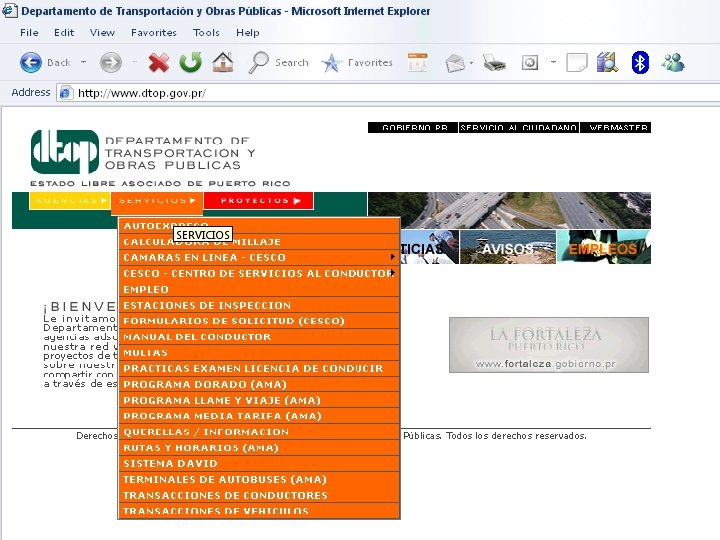Open the Research books icon
Image resolution: width=720 pixels, height=540 pixels.
point(607,62)
